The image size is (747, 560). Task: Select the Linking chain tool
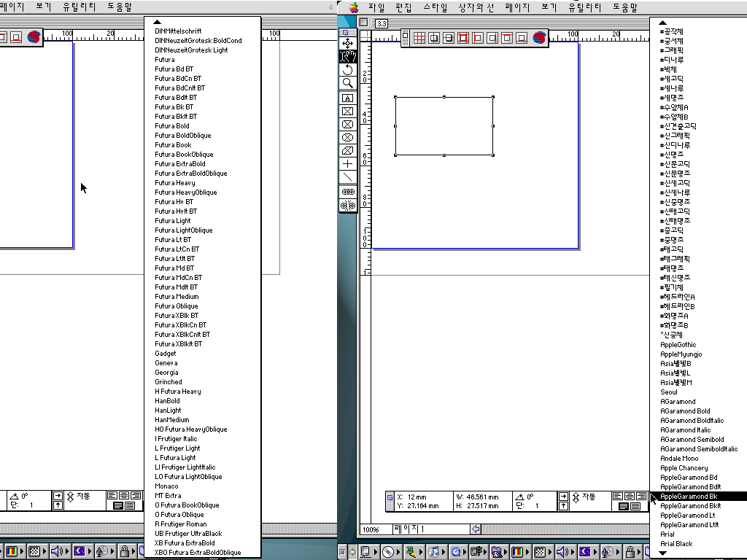tap(348, 191)
